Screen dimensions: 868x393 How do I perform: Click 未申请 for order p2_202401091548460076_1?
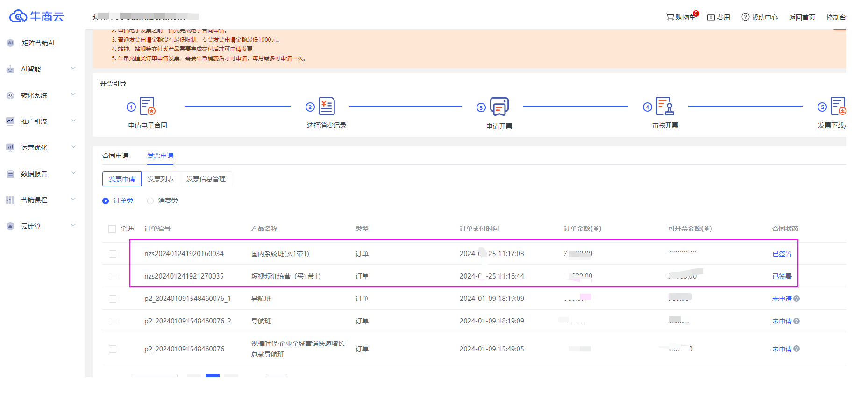click(782, 299)
